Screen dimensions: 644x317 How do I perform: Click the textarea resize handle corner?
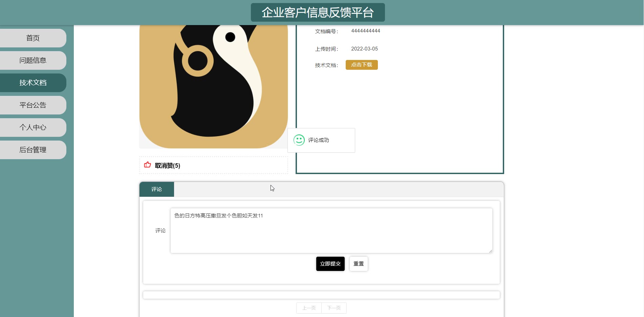pos(490,251)
